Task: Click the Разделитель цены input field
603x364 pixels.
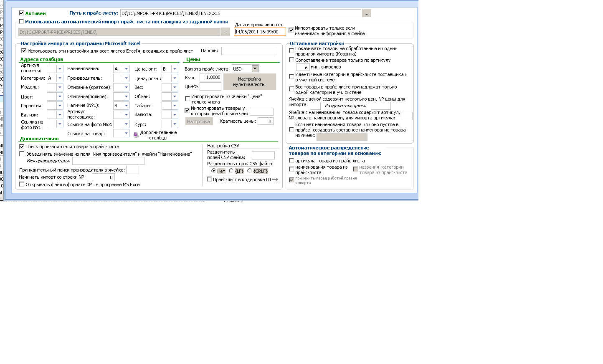Action: pyautogui.click(x=380, y=106)
